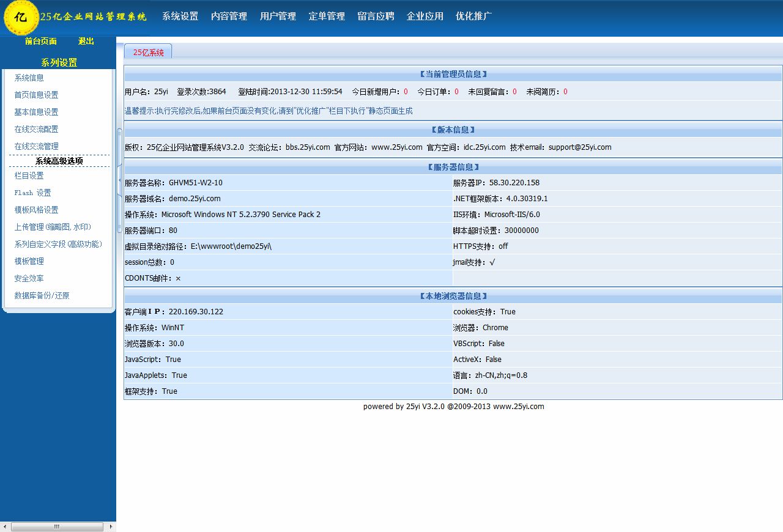The width and height of the screenshot is (783, 532).
Task: Click the horizontal scrollbar left arrow
Action: tap(5, 526)
